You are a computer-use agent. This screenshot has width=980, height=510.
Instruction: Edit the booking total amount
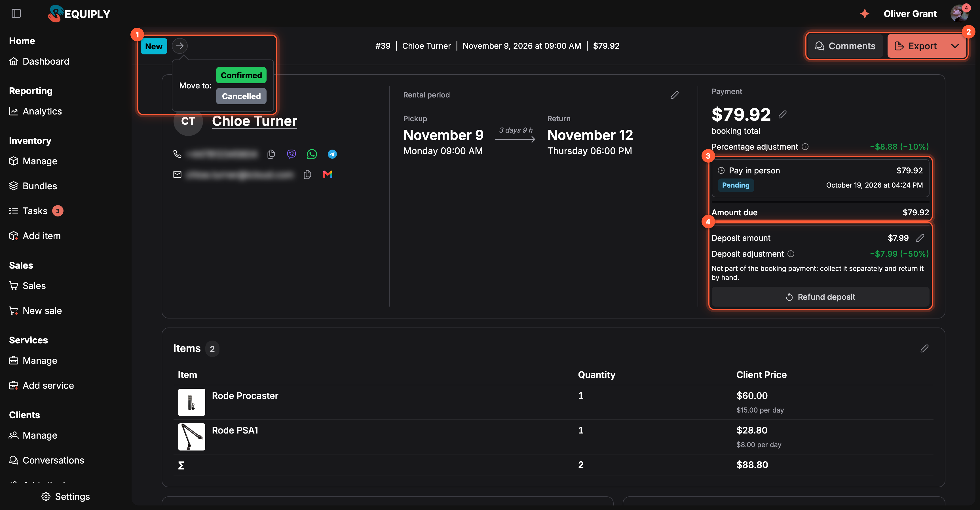[x=783, y=114]
